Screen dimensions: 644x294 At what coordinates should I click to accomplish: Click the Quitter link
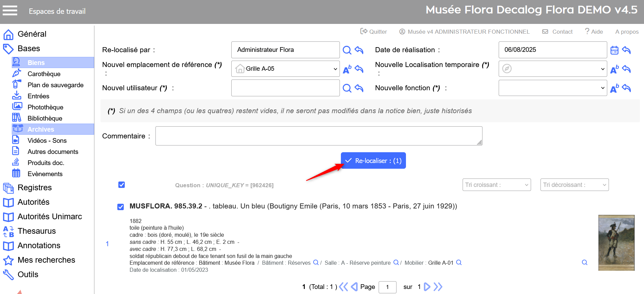(374, 32)
